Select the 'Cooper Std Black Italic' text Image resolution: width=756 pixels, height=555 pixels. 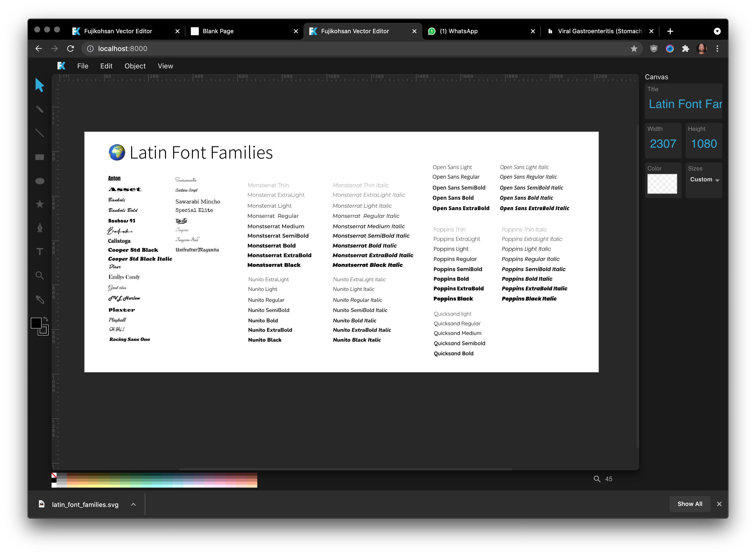pos(140,259)
